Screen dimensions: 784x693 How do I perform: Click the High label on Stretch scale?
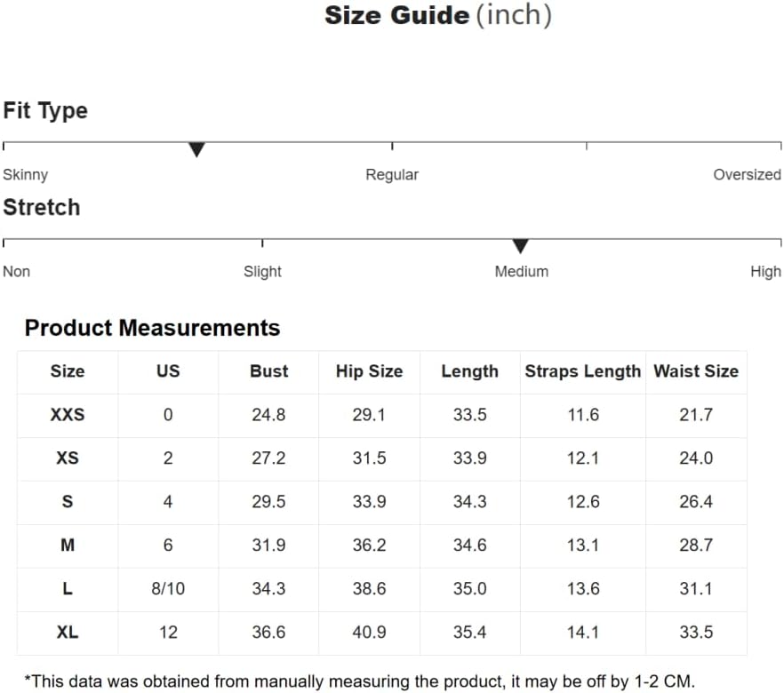pos(765,271)
